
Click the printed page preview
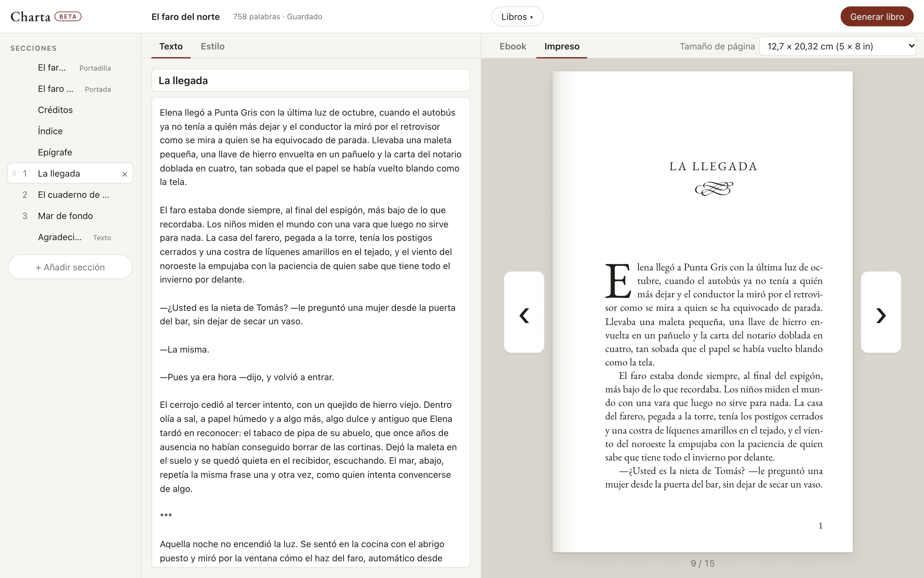pos(702,311)
